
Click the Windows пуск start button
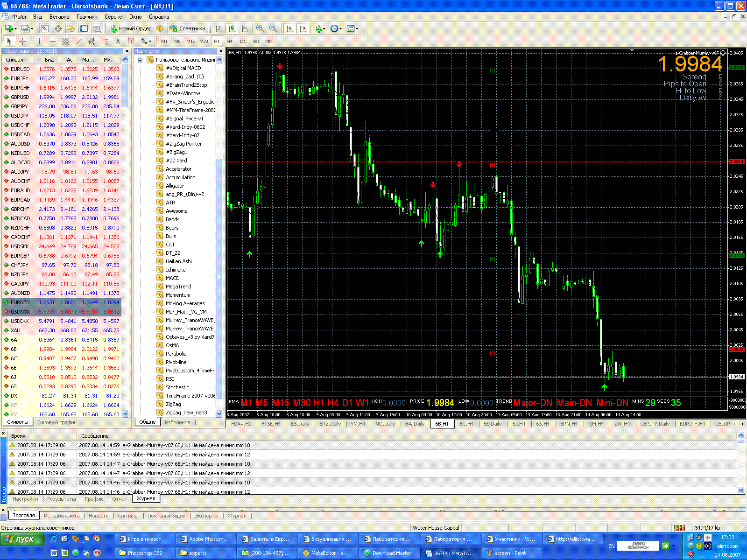pos(22,539)
